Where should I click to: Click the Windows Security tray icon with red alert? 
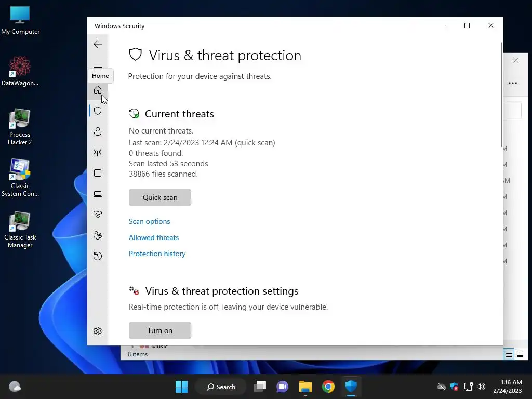click(454, 387)
